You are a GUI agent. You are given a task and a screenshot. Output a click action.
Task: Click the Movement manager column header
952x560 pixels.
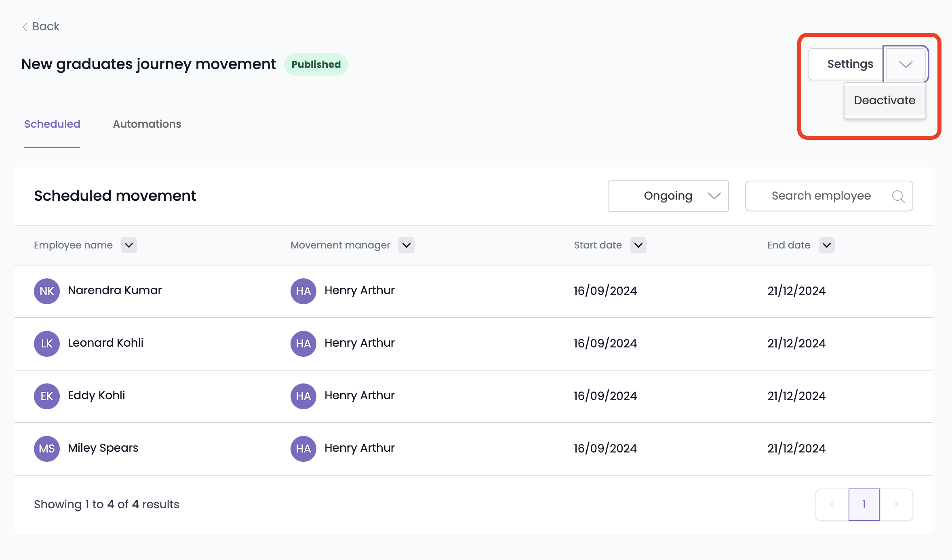click(x=340, y=245)
